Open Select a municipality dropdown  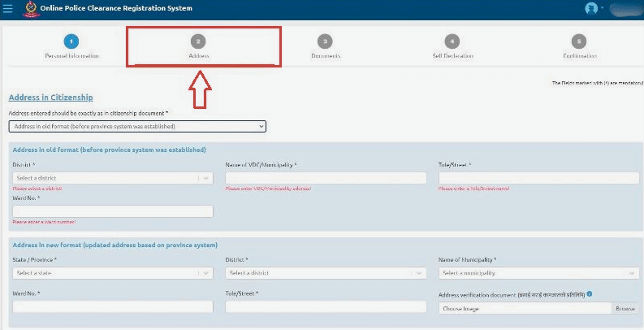[539, 273]
